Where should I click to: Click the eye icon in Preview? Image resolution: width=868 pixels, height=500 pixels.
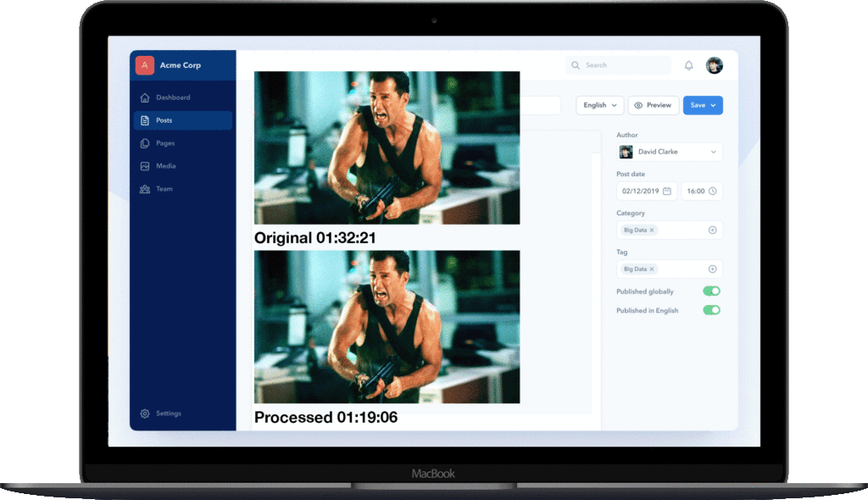tap(638, 105)
